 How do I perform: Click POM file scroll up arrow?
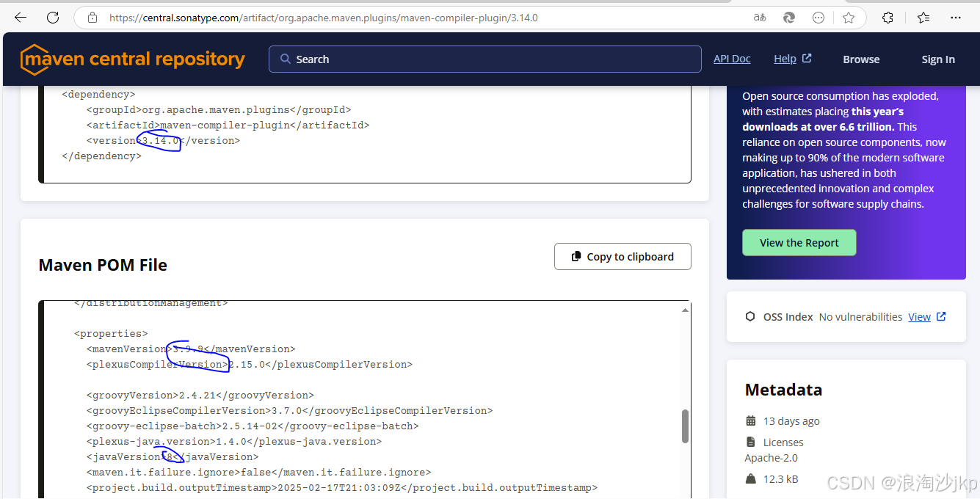click(x=685, y=310)
